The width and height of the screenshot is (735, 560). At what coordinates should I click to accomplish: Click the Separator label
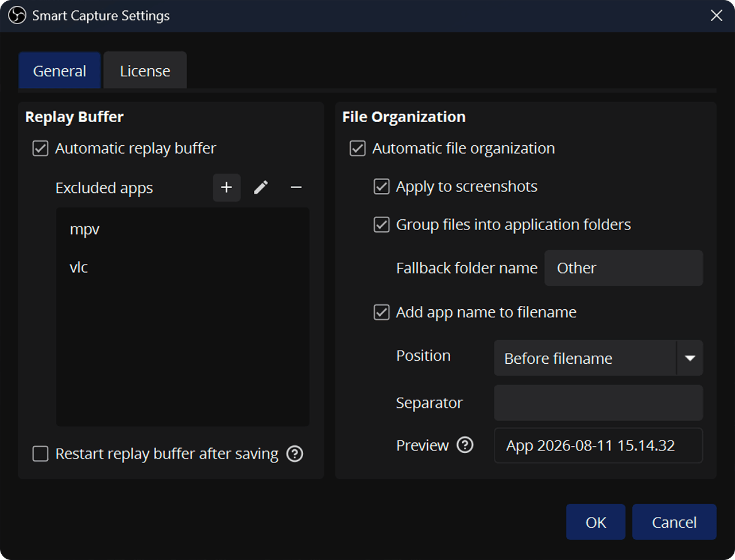tap(430, 403)
